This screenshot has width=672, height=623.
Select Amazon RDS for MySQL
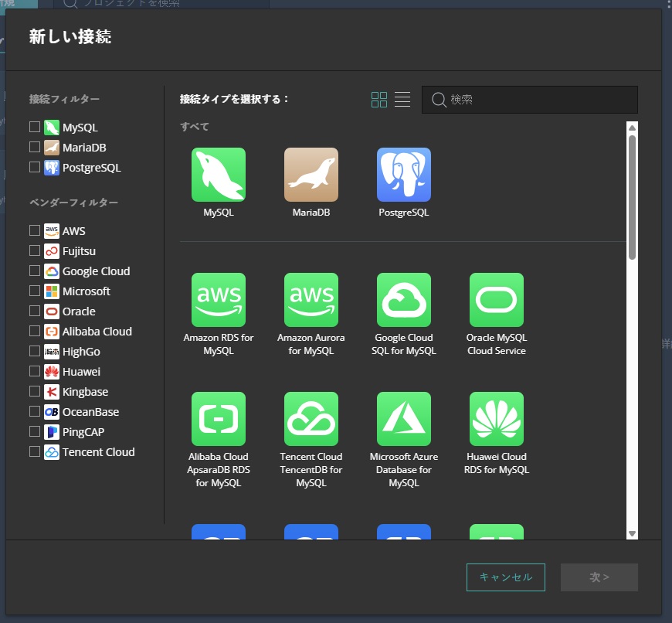pyautogui.click(x=218, y=300)
